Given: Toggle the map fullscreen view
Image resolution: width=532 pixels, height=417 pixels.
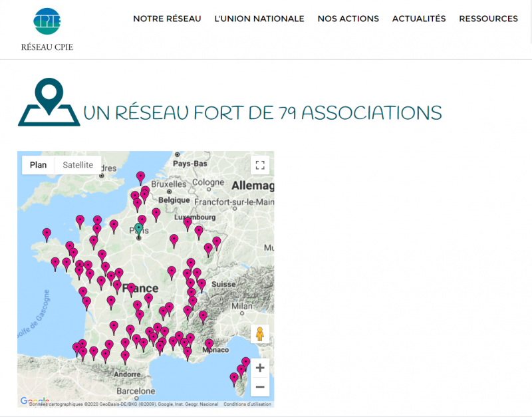Looking at the screenshot, I should [260, 165].
